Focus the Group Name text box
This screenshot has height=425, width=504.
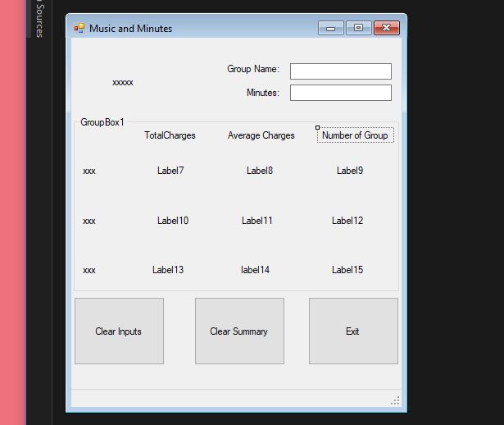pos(341,71)
